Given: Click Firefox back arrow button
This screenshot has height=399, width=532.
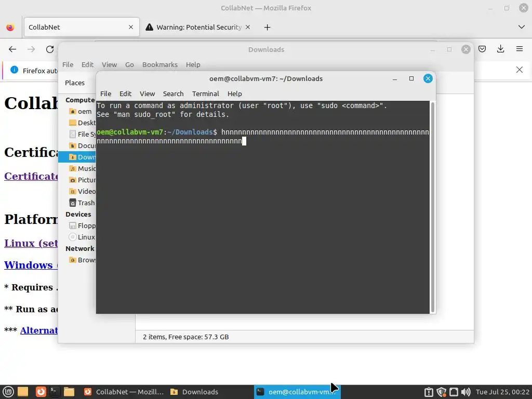Looking at the screenshot, I should (12, 49).
